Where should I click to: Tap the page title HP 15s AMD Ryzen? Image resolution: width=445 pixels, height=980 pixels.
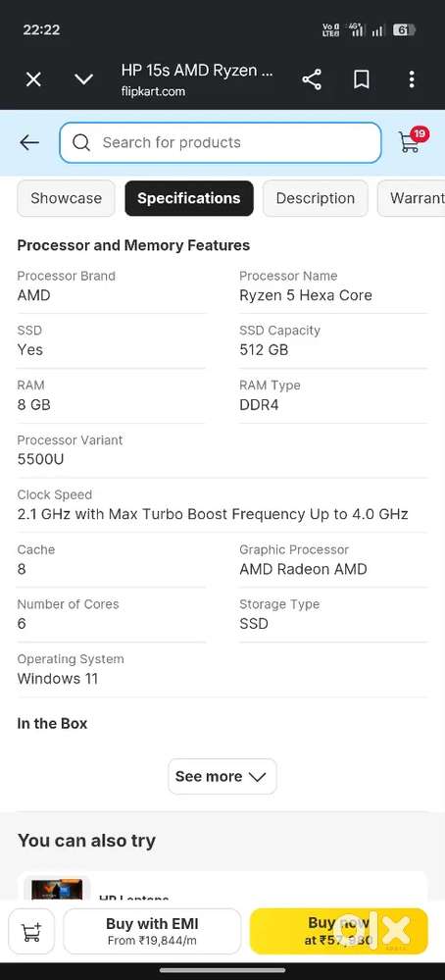197,71
